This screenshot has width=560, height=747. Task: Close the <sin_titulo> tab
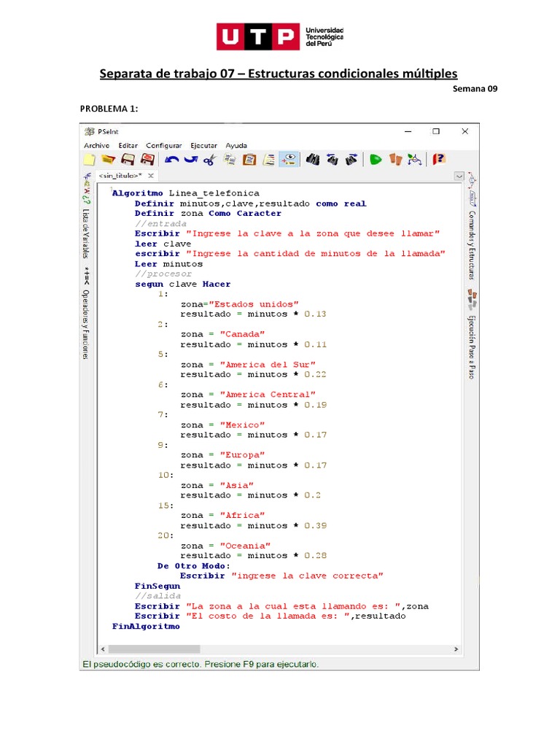pos(151,176)
